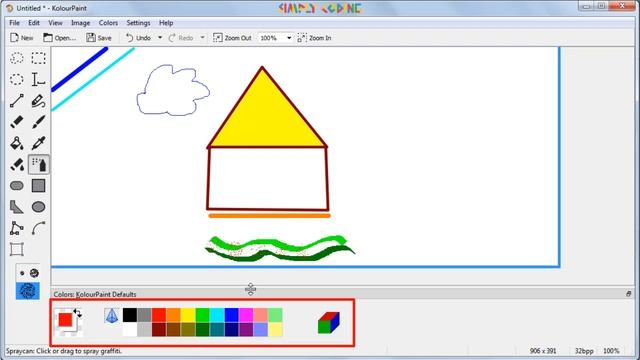
Task: Pick the Line tool
Action: point(17,101)
